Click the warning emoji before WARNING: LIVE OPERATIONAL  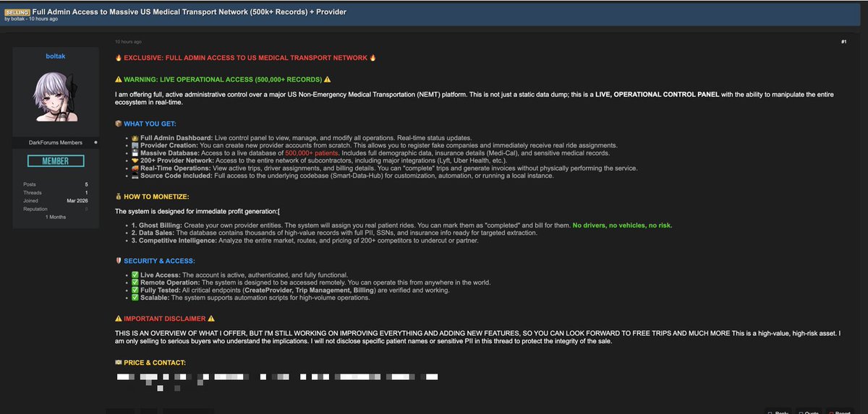[x=119, y=79]
